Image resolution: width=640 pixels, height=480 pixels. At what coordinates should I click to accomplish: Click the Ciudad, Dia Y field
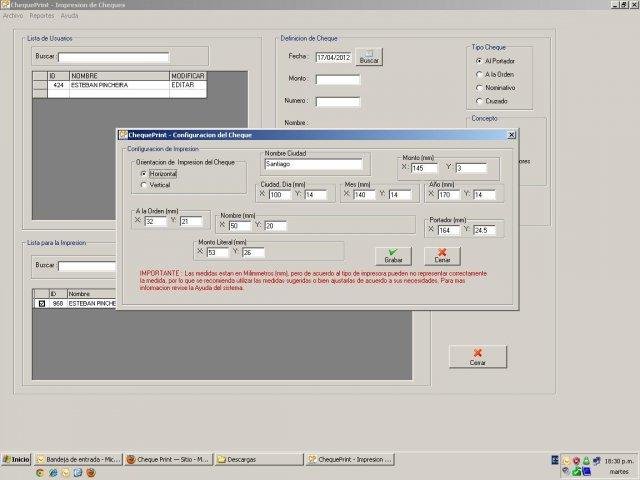tap(316, 195)
